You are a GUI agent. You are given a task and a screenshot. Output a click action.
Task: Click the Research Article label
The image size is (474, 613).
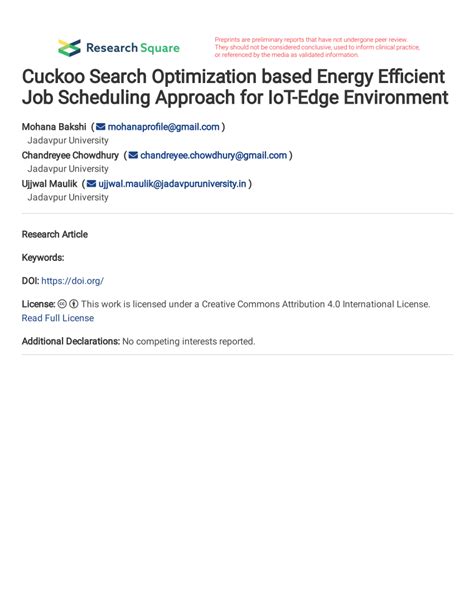(55, 234)
